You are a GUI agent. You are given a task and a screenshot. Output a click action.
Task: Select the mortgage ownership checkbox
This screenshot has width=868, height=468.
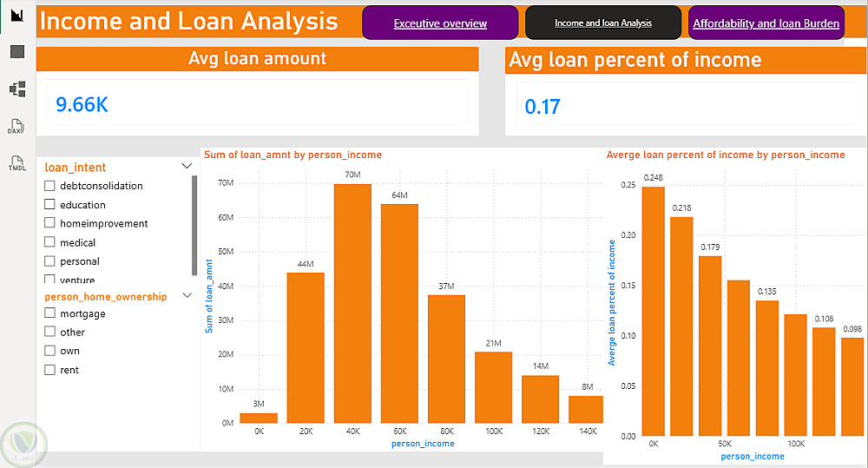(x=49, y=313)
